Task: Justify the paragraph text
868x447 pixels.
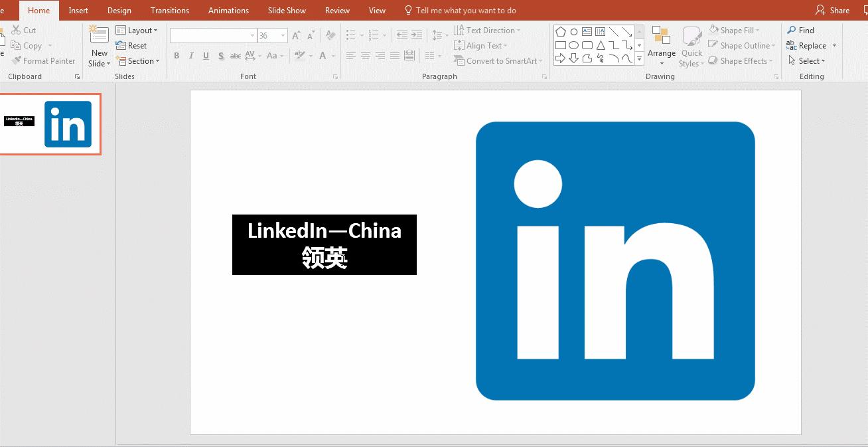Action: click(x=395, y=56)
